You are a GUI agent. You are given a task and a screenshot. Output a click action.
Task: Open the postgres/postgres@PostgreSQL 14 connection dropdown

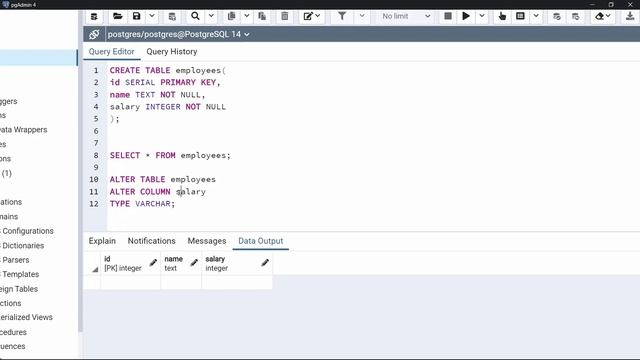pos(178,34)
